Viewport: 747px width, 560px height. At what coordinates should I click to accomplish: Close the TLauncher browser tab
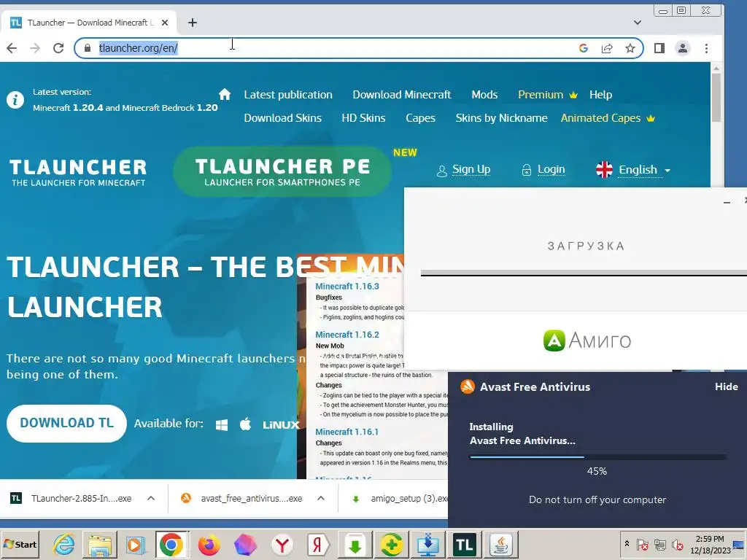(165, 23)
